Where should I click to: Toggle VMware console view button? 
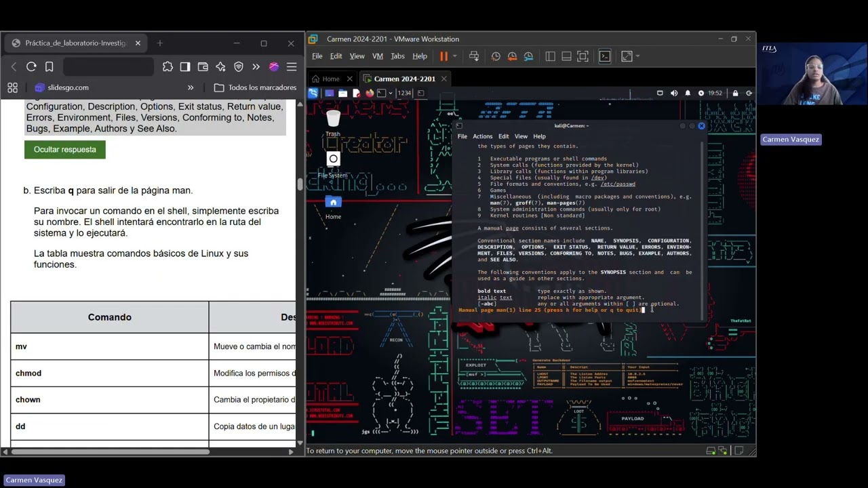click(604, 56)
